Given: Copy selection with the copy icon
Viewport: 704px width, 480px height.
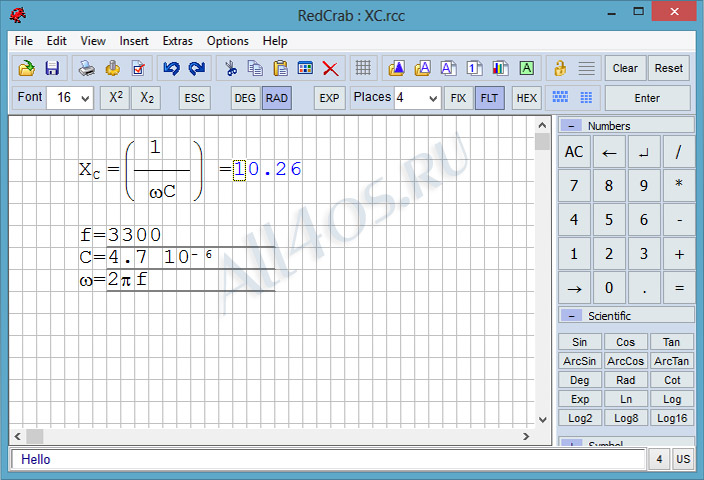Looking at the screenshot, I should 255,68.
